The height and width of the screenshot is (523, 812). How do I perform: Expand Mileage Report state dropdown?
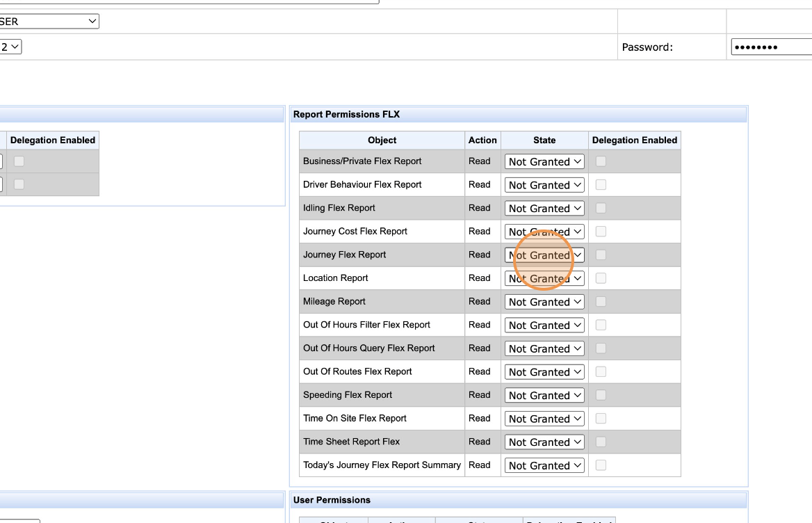[544, 302]
